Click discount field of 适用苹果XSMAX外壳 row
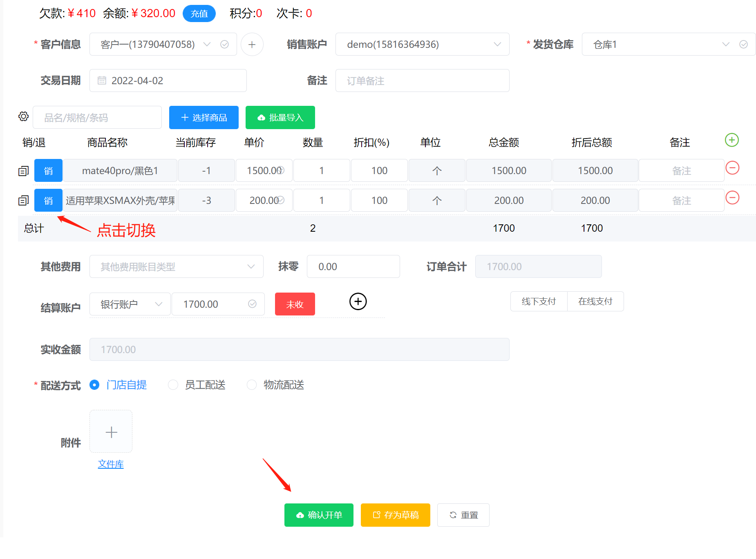Screen dimensions: 756x559 (x=379, y=200)
